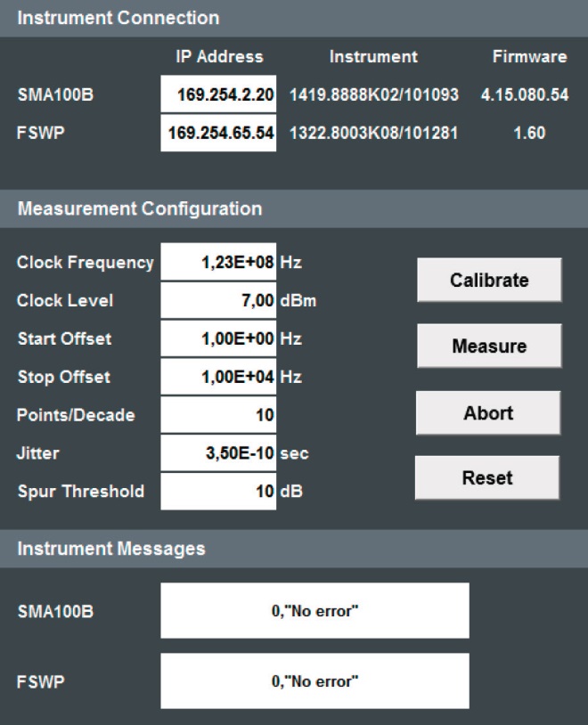The image size is (588, 725).
Task: Select the SMA100B instrument message box
Action: 315,611
